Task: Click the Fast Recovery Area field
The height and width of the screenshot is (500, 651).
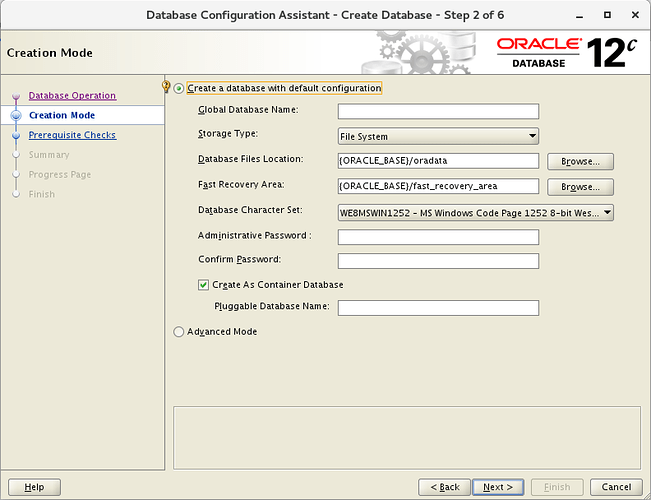Action: [x=438, y=186]
